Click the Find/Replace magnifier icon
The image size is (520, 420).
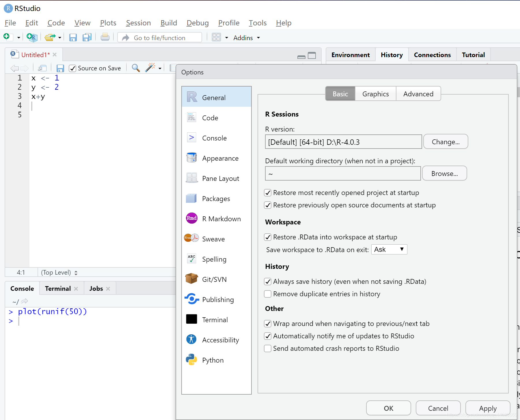[136, 68]
